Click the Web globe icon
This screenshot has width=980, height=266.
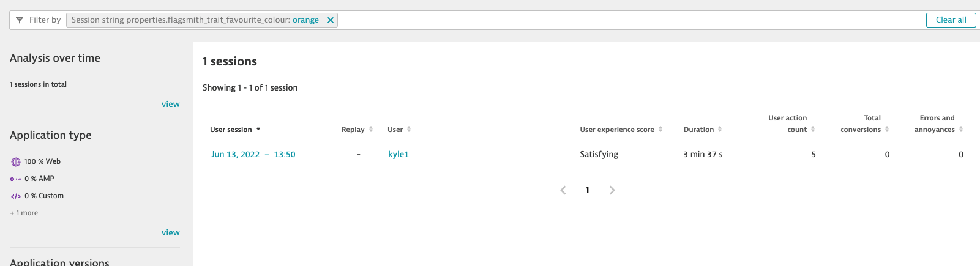16,162
